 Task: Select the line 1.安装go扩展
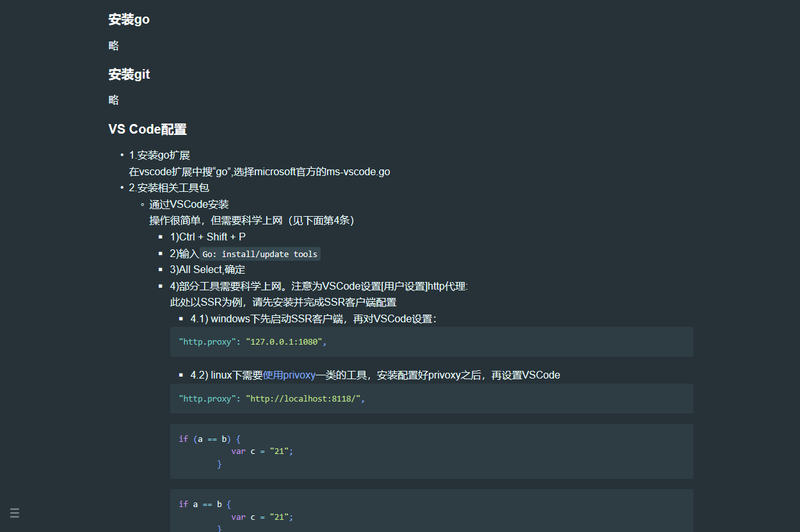click(x=159, y=155)
